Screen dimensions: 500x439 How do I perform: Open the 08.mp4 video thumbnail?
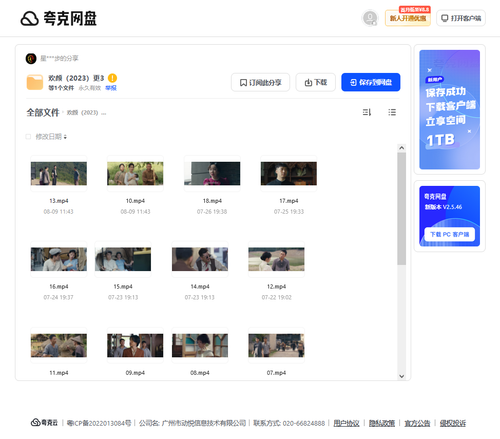pyautogui.click(x=200, y=346)
